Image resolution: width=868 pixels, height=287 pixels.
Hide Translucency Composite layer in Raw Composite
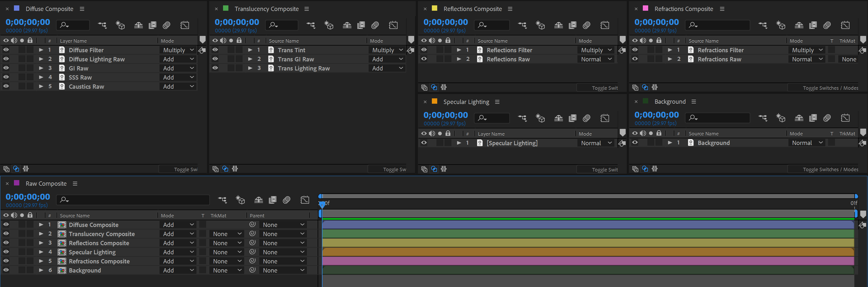pyautogui.click(x=6, y=233)
